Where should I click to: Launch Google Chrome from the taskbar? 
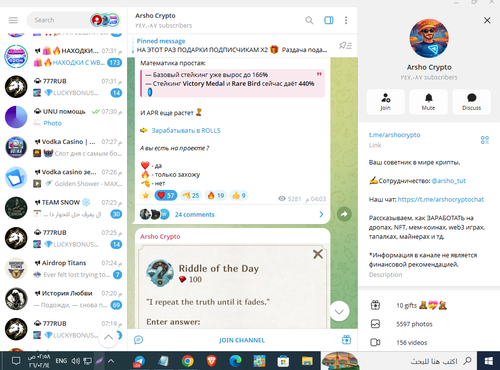click(x=188, y=361)
